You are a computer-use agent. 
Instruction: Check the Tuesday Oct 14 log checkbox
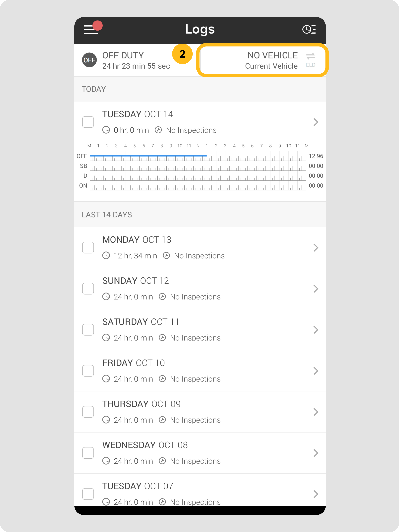click(88, 122)
